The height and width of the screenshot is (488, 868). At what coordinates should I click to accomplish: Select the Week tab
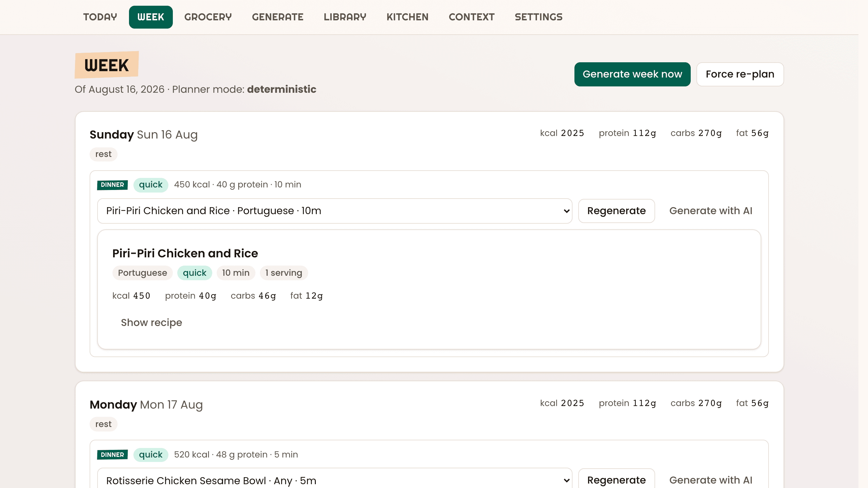point(151,17)
